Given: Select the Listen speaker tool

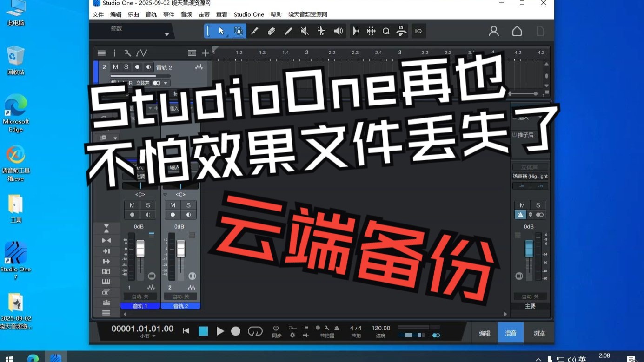Looking at the screenshot, I should click(338, 31).
